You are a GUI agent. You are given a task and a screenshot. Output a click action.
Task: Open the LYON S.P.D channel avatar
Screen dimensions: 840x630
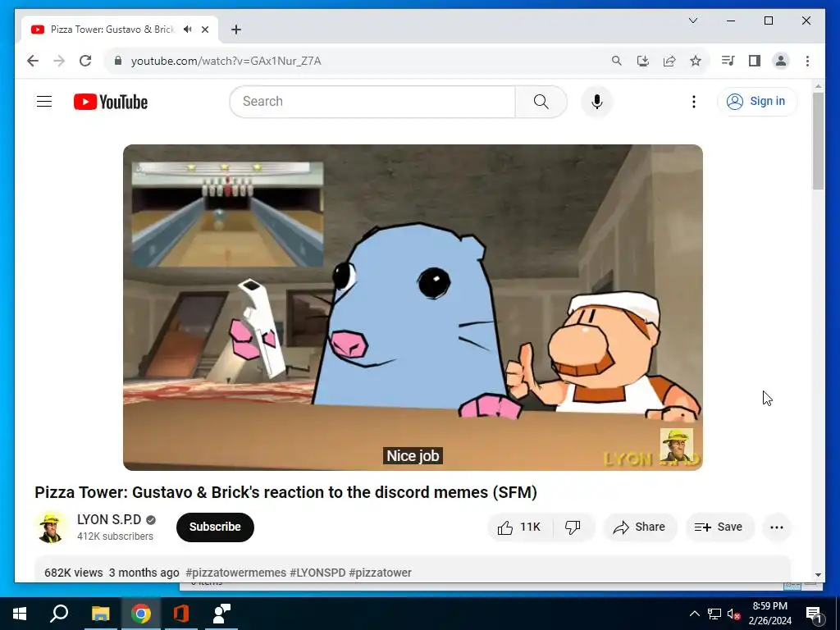[x=51, y=527]
